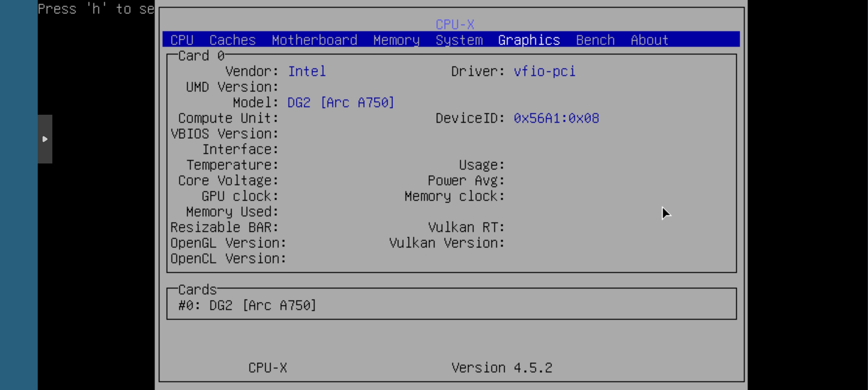Click the Version 4.5.2 footer text
Image resolution: width=868 pixels, height=390 pixels.
(x=501, y=368)
